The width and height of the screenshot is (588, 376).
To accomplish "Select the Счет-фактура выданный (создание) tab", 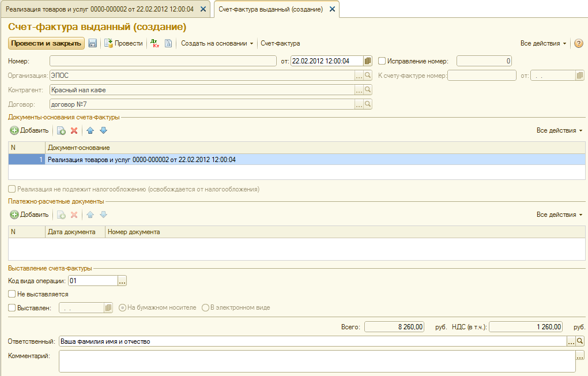I will (270, 9).
